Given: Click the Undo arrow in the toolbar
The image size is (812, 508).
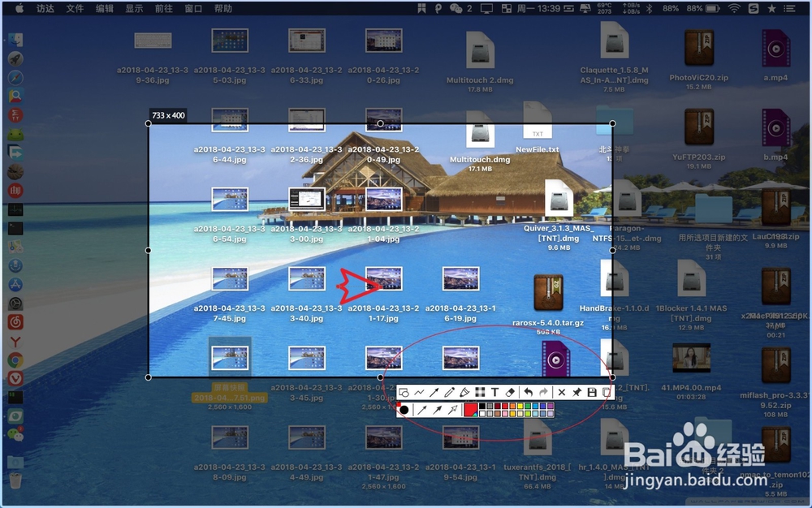Looking at the screenshot, I should pos(529,392).
